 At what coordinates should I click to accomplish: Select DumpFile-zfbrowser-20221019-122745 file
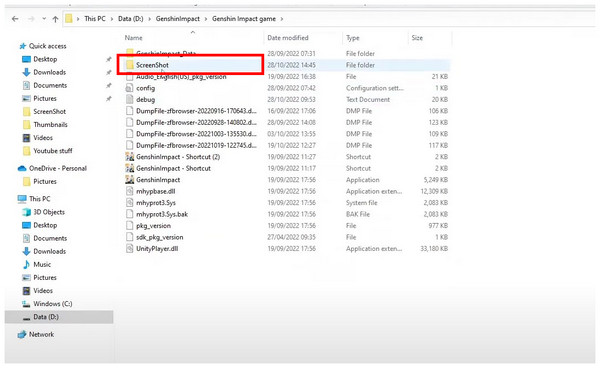(x=192, y=145)
